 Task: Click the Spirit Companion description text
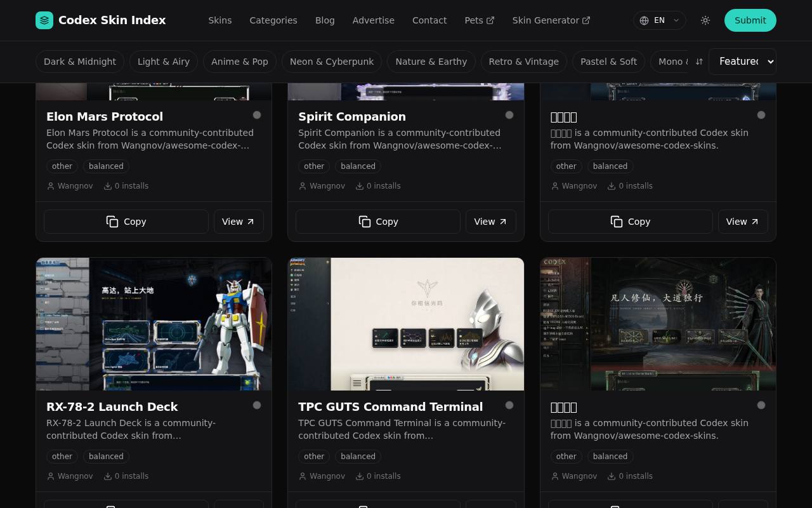coord(400,139)
